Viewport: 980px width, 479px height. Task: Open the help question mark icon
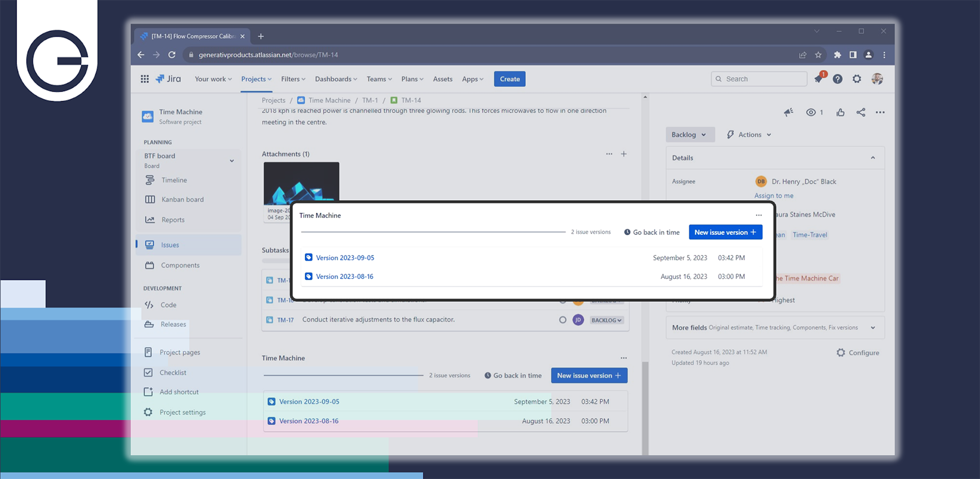tap(838, 79)
